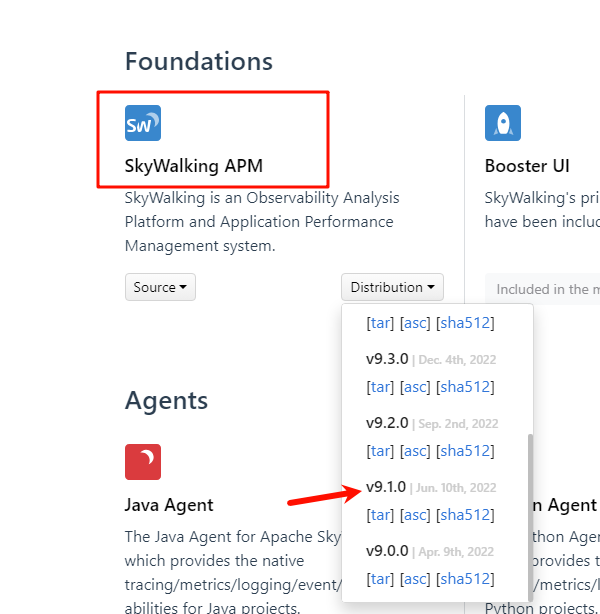Open the v9.0.0 sha512 checksum
The width and height of the screenshot is (600, 614).
[465, 579]
